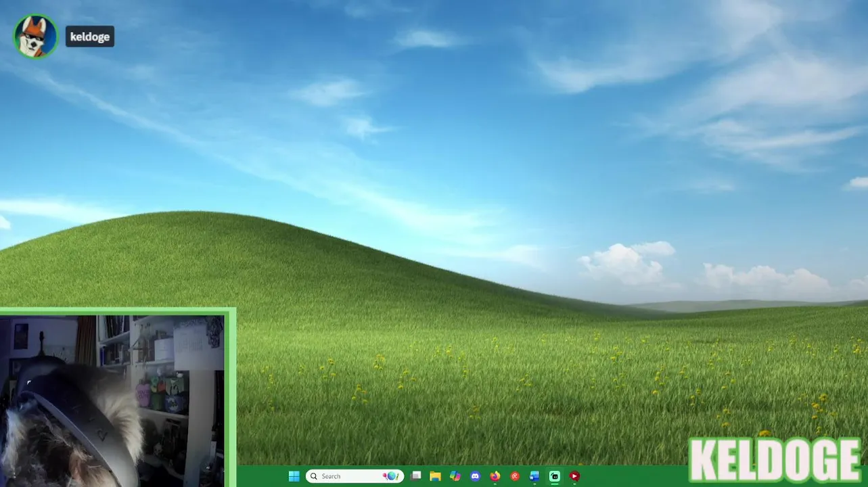Launch Copilot from the taskbar
The image size is (868, 487).
[455, 476]
